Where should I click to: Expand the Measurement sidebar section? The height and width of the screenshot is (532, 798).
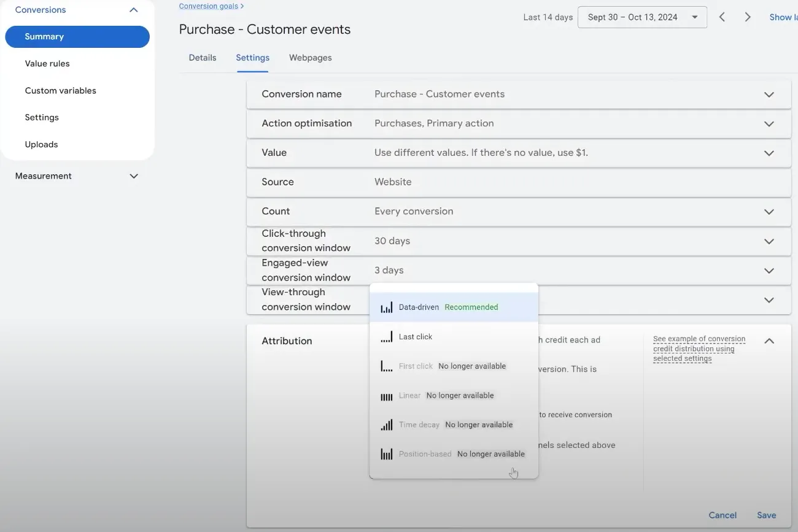[x=134, y=176]
